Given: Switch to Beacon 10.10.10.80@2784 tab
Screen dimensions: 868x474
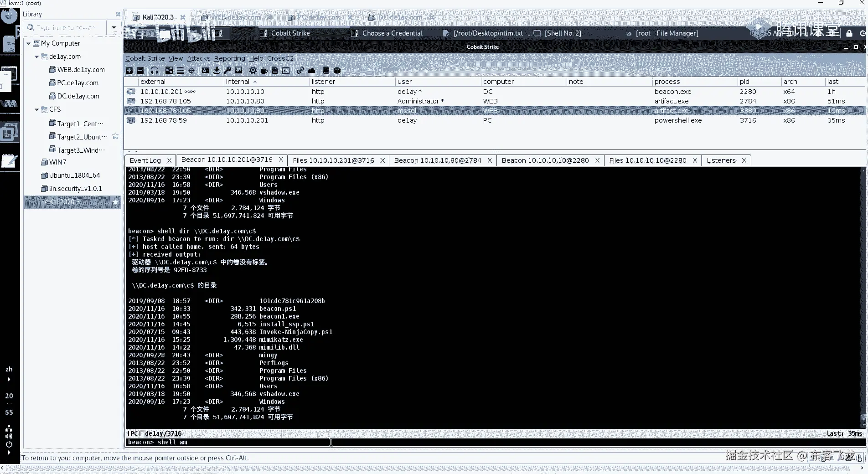Looking at the screenshot, I should click(x=438, y=160).
